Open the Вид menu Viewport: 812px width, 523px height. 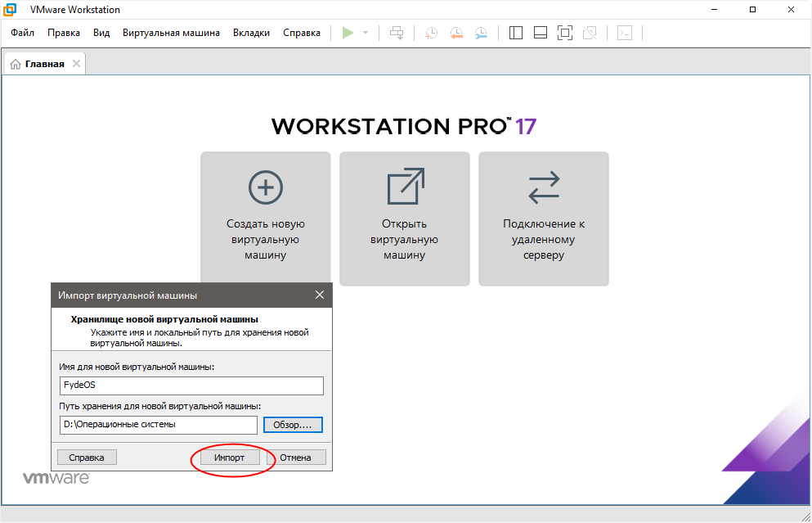coord(101,33)
